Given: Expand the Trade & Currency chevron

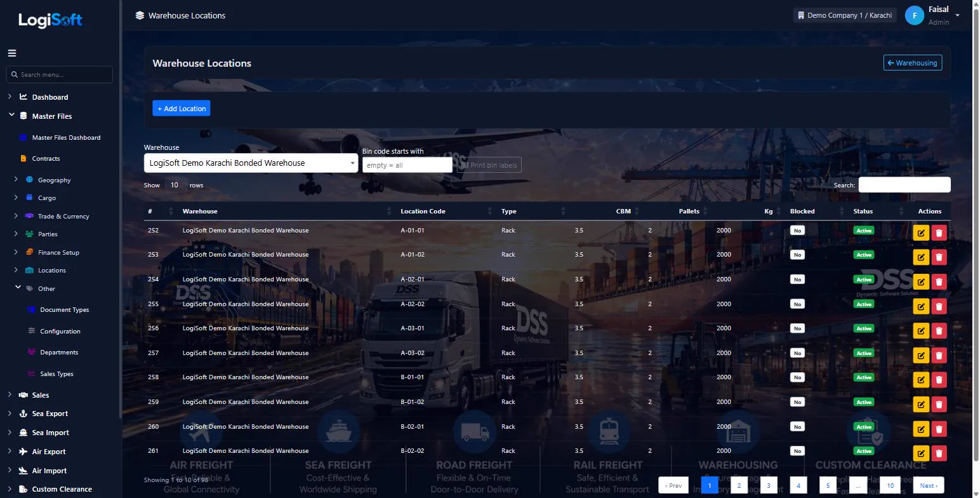Looking at the screenshot, I should [16, 215].
